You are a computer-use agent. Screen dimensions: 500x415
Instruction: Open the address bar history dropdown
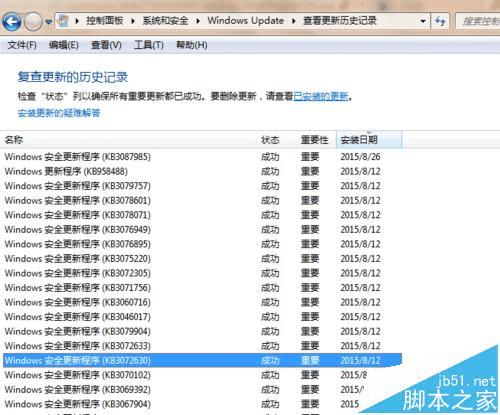click(423, 21)
